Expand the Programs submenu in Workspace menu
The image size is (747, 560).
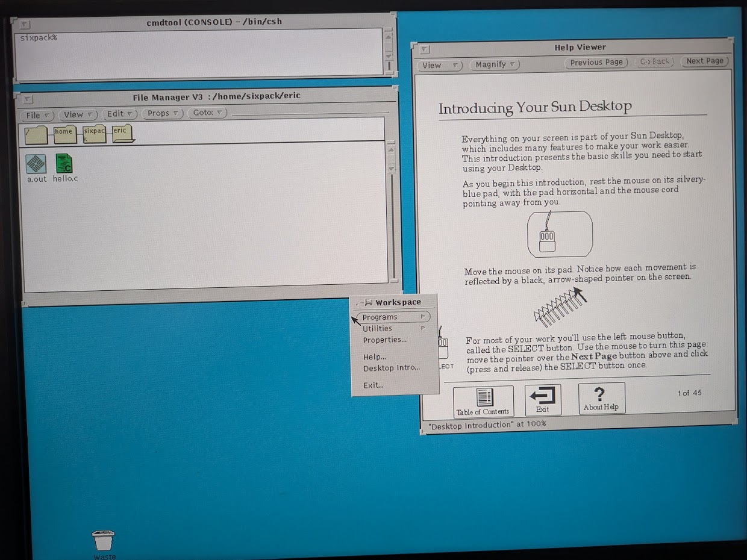(393, 317)
